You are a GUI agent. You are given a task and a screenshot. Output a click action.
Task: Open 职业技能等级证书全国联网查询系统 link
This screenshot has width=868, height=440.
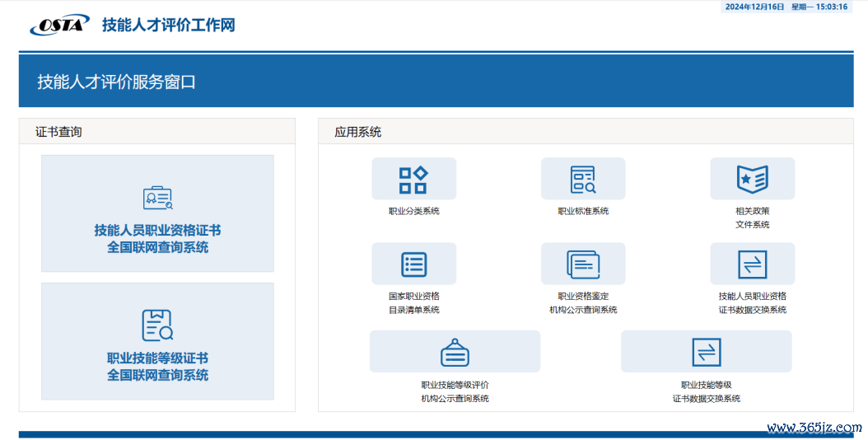(158, 367)
